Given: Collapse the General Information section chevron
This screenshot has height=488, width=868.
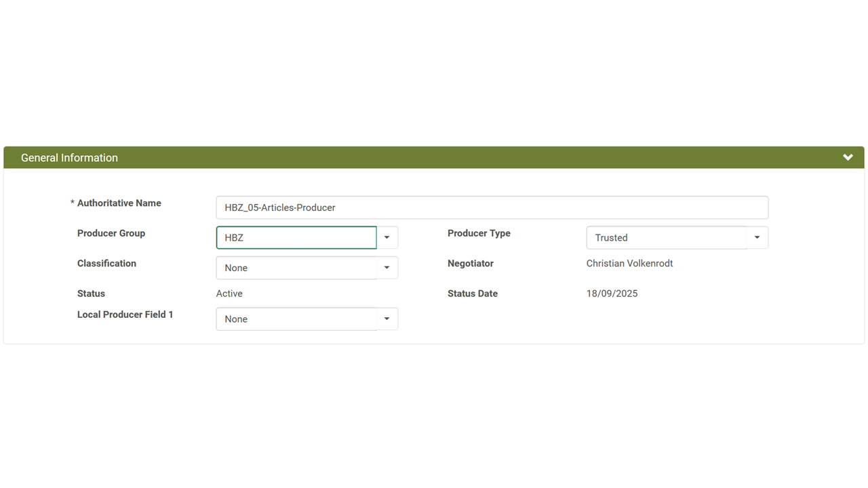Looking at the screenshot, I should [848, 157].
